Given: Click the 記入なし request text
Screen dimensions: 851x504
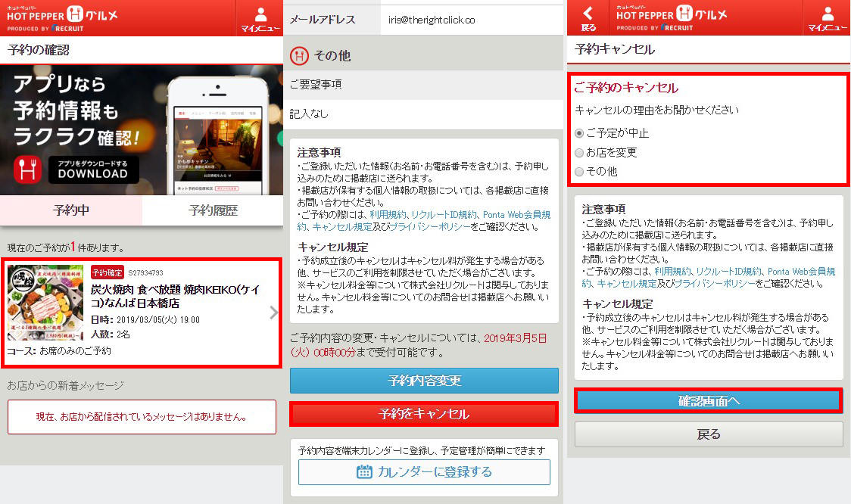Looking at the screenshot, I should [309, 114].
